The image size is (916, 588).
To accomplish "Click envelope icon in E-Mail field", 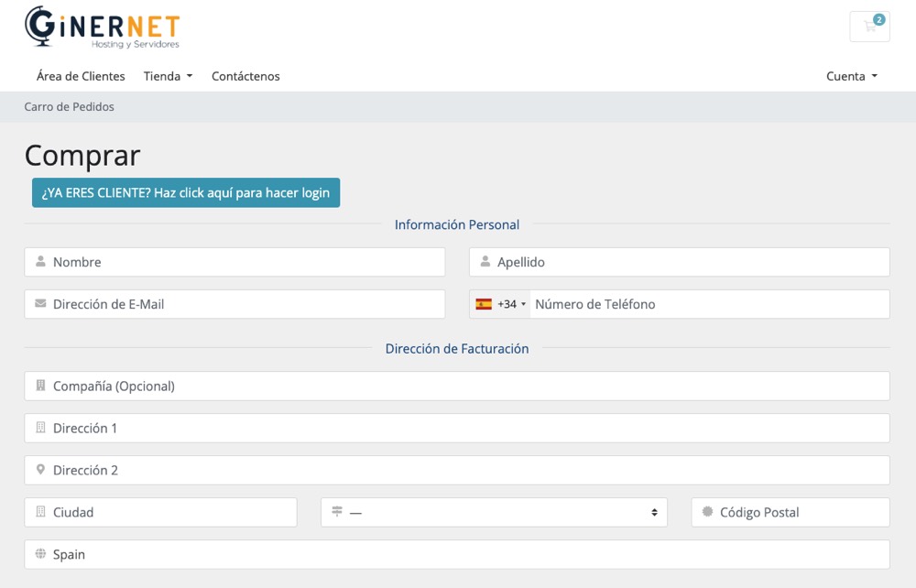I will 40,304.
